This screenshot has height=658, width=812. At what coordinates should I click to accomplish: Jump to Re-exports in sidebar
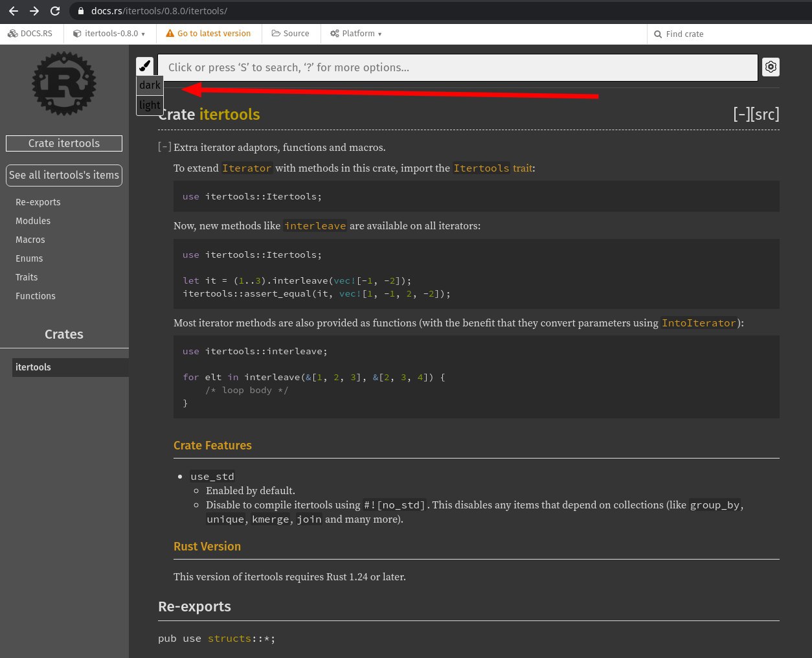(x=38, y=202)
